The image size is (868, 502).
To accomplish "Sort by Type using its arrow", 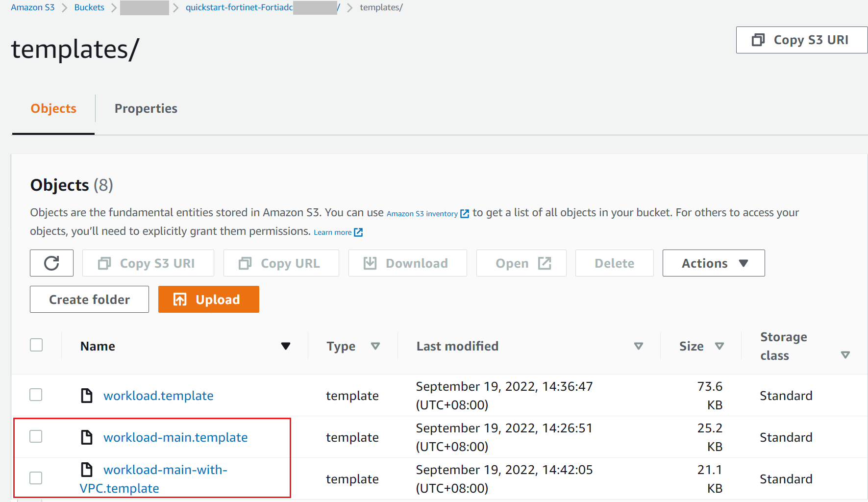I will pos(375,346).
